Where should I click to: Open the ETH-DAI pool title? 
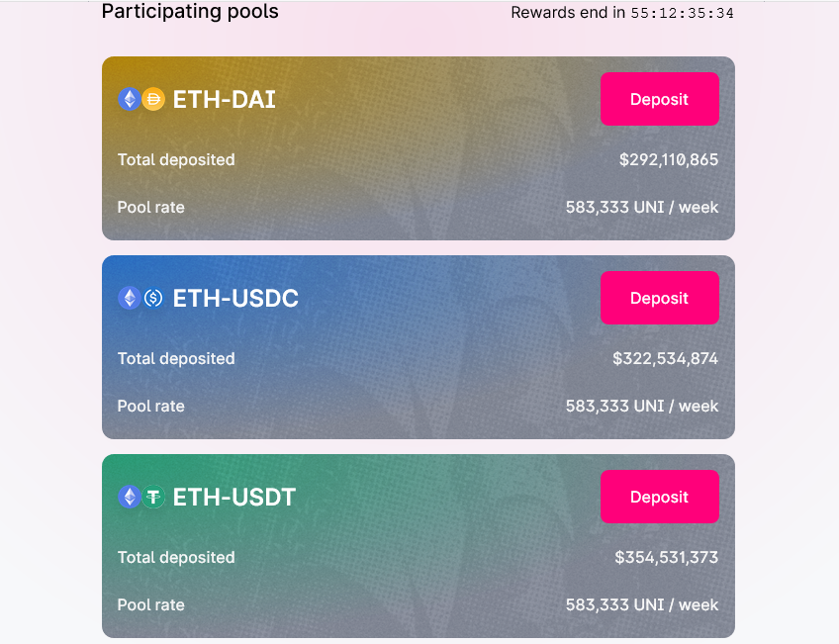(x=224, y=99)
